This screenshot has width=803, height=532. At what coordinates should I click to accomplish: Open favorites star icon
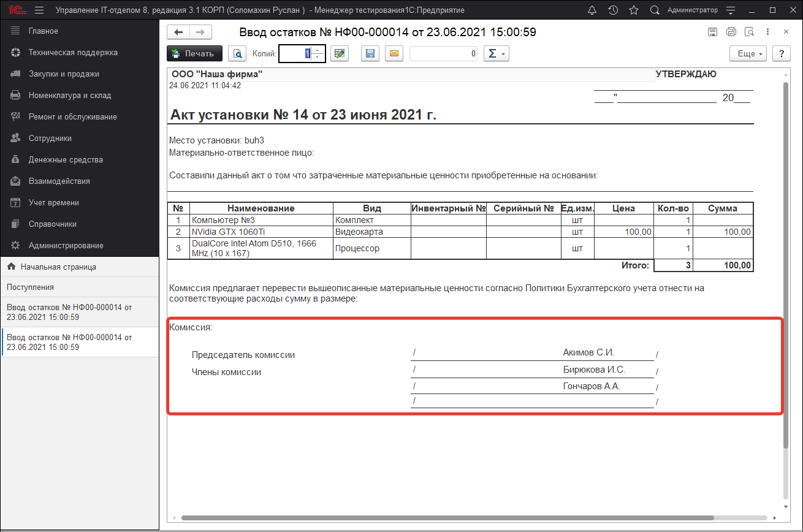(633, 10)
